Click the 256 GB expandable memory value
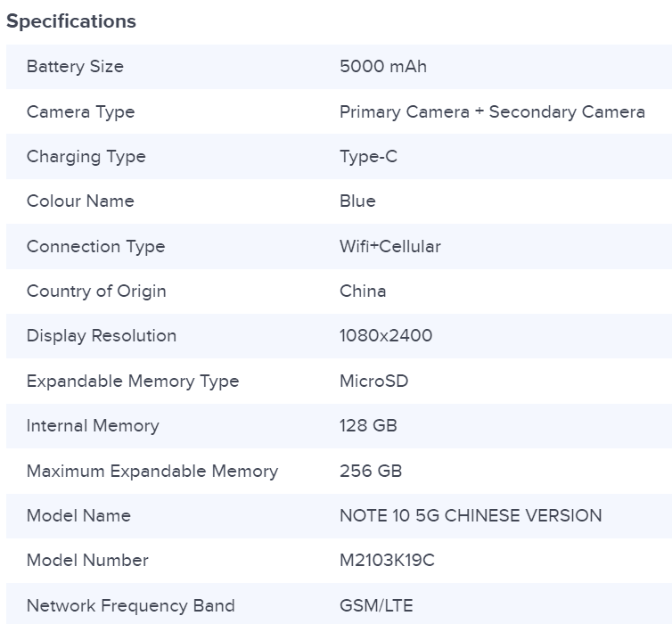 pyautogui.click(x=370, y=472)
